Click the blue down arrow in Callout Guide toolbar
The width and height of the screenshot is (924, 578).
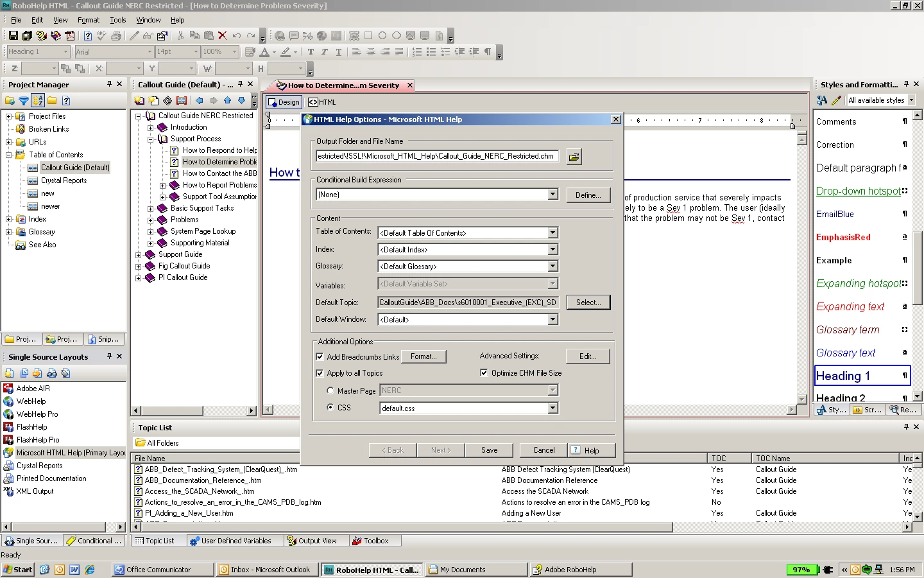point(241,101)
